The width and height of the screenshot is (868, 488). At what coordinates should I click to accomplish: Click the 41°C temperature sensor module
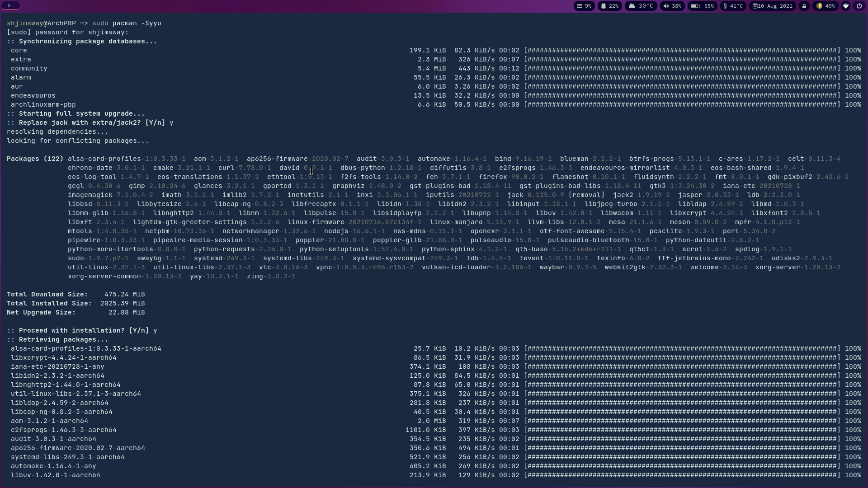point(733,6)
